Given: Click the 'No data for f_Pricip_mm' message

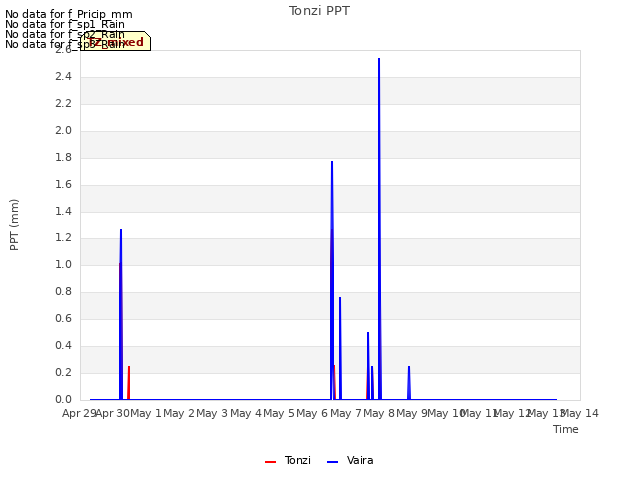Looking at the screenshot, I should tap(69, 14).
